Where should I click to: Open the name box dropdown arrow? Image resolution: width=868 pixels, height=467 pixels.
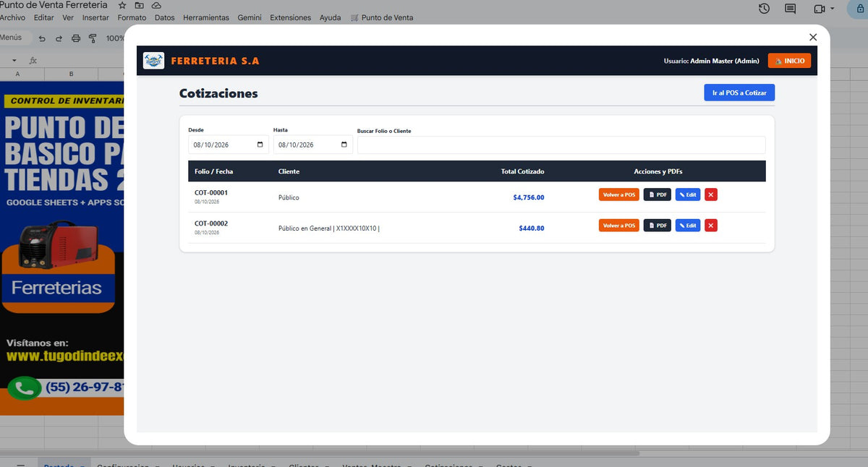[14, 60]
